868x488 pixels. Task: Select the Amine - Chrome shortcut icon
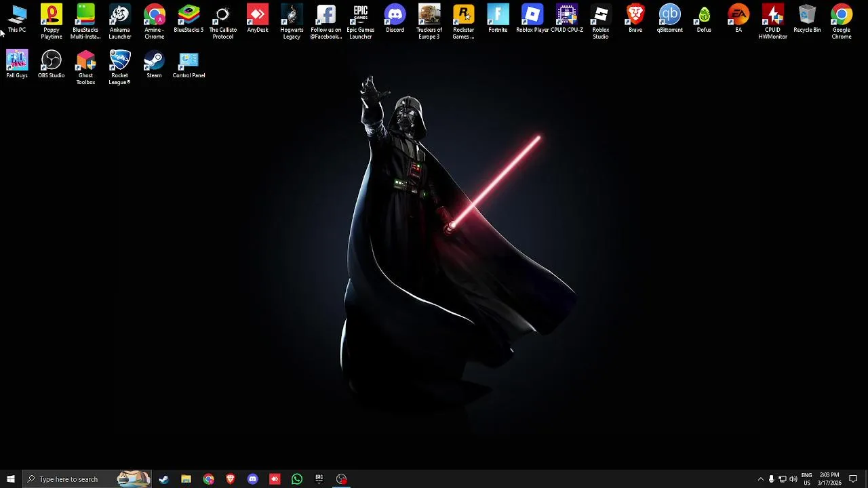click(155, 22)
